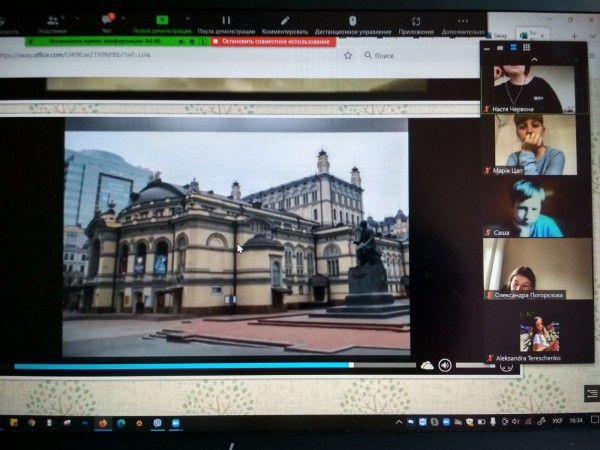The height and width of the screenshot is (450, 600).
Task: Click the info icon in green share bar
Action: coord(203,41)
